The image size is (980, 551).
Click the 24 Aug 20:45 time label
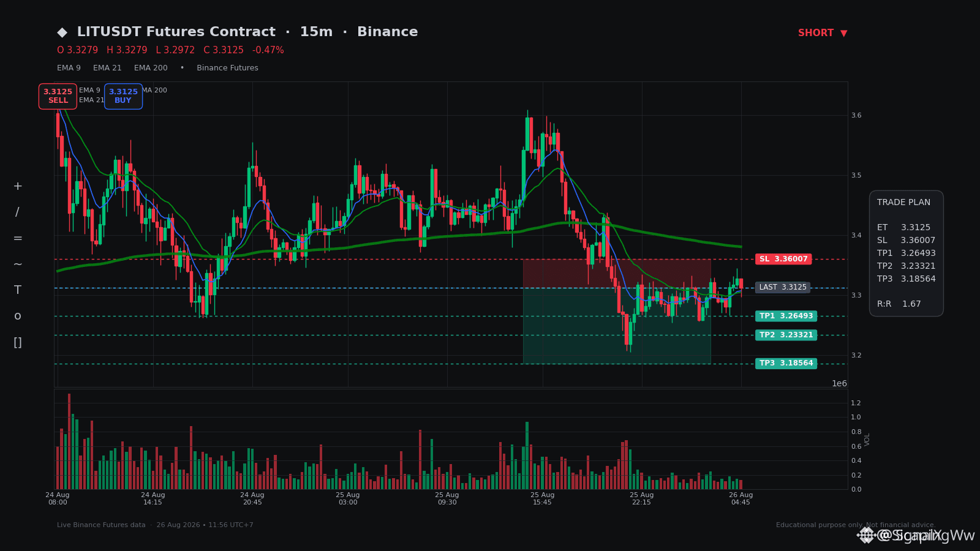tap(252, 498)
